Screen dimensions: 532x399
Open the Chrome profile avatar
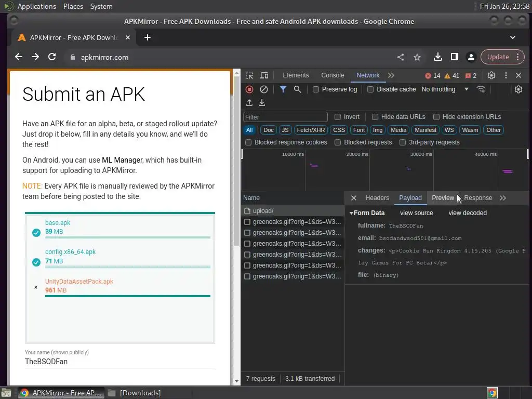pos(471,57)
